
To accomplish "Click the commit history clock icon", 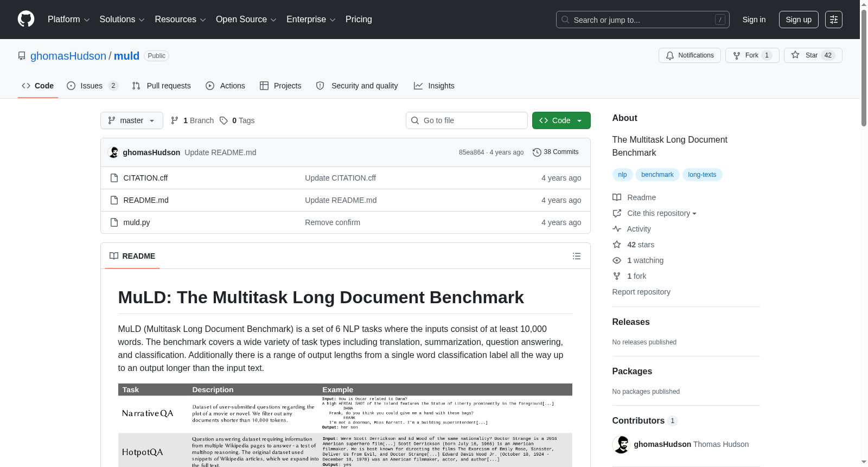I will pyautogui.click(x=537, y=152).
